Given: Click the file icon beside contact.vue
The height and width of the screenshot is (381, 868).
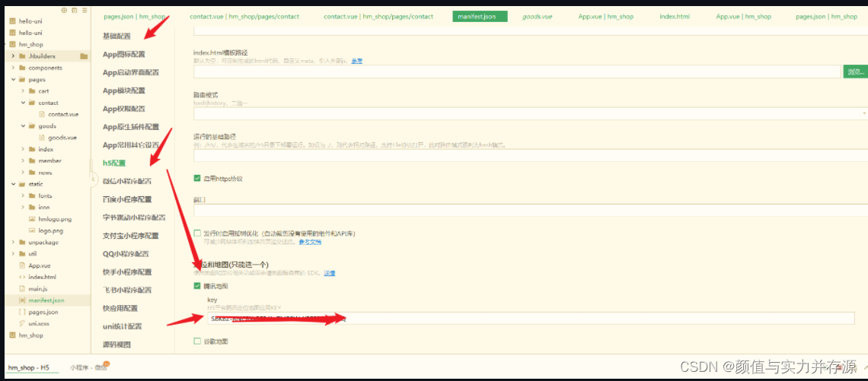Looking at the screenshot, I should 42,114.
